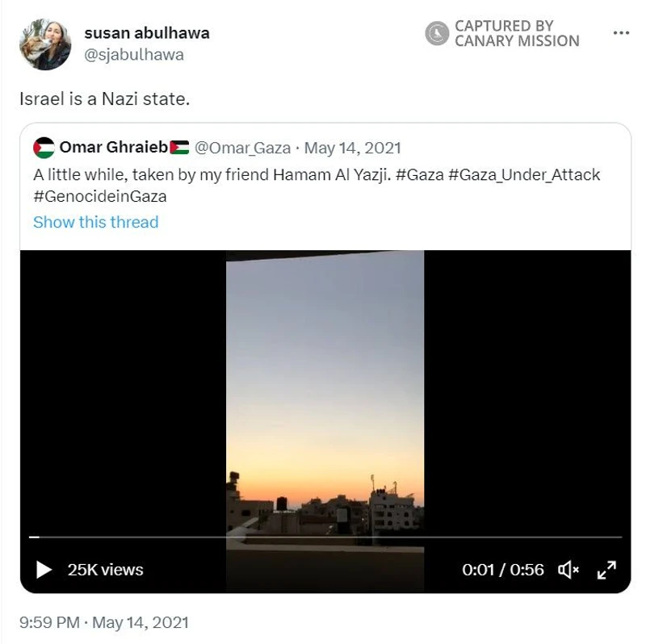Image resolution: width=646 pixels, height=644 pixels.
Task: Open the #Gaza_Under_Attack hashtag
Action: tap(524, 175)
